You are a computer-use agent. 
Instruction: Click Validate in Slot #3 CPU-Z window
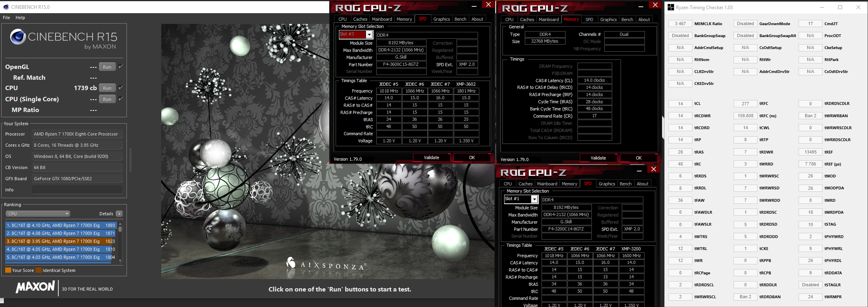pyautogui.click(x=431, y=157)
